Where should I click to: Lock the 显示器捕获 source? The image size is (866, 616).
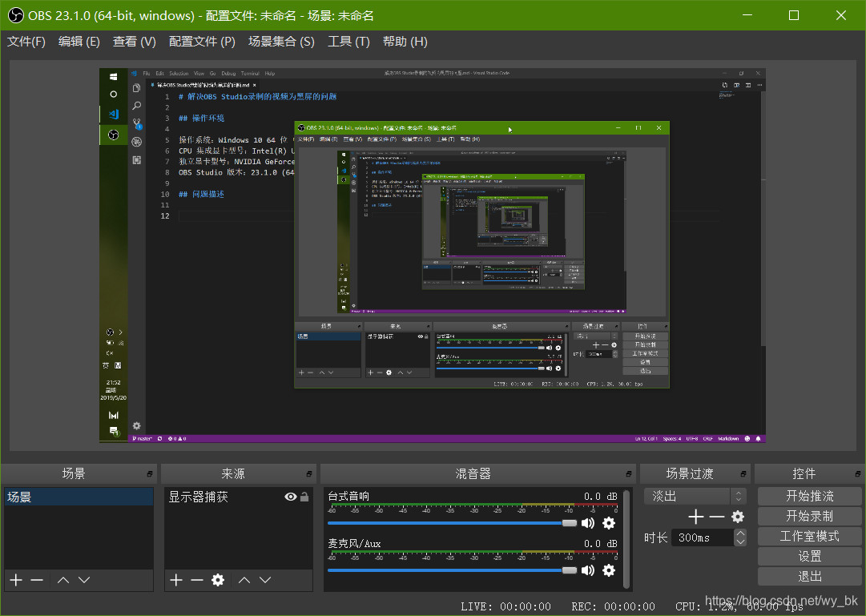coord(304,497)
